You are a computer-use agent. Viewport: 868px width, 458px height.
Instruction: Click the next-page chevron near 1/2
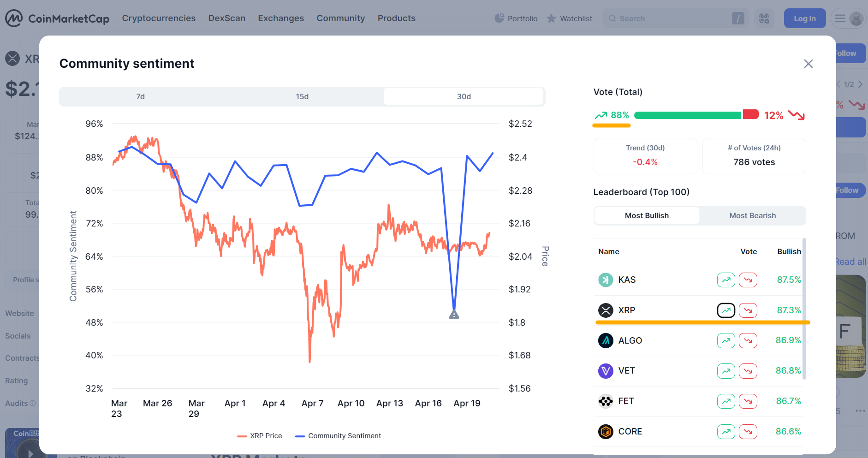click(x=862, y=84)
